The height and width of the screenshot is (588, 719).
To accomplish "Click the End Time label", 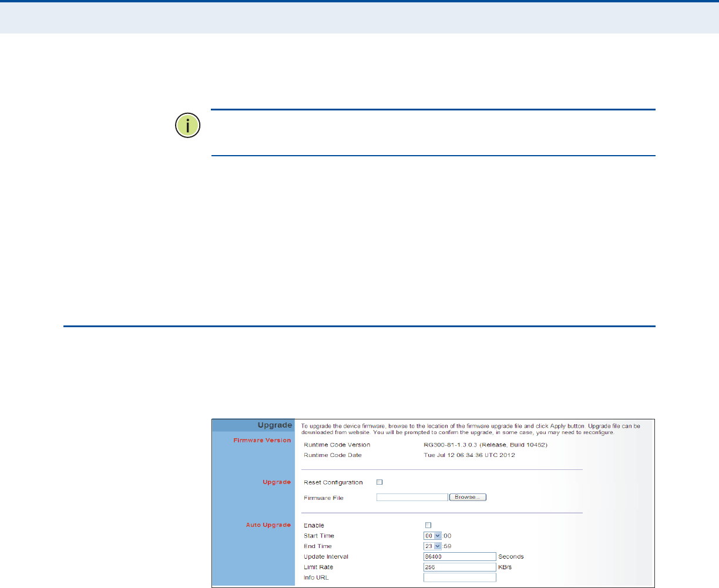I will pos(318,546).
